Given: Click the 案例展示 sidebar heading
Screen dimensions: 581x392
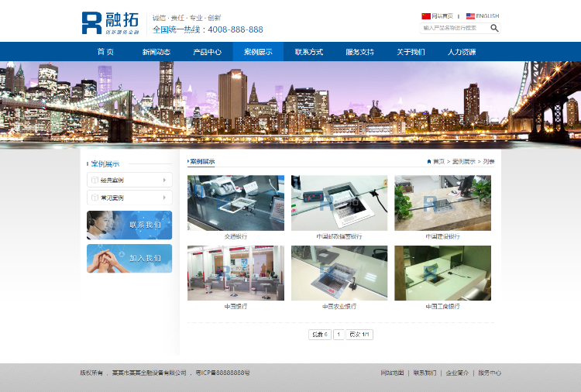Looking at the screenshot, I should [x=105, y=163].
